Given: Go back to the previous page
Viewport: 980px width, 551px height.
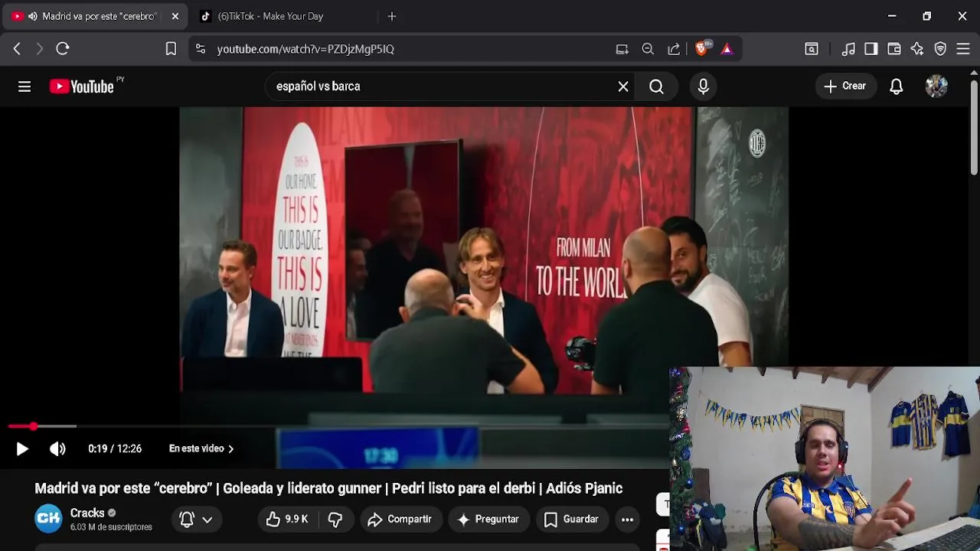Looking at the screenshot, I should [x=17, y=49].
